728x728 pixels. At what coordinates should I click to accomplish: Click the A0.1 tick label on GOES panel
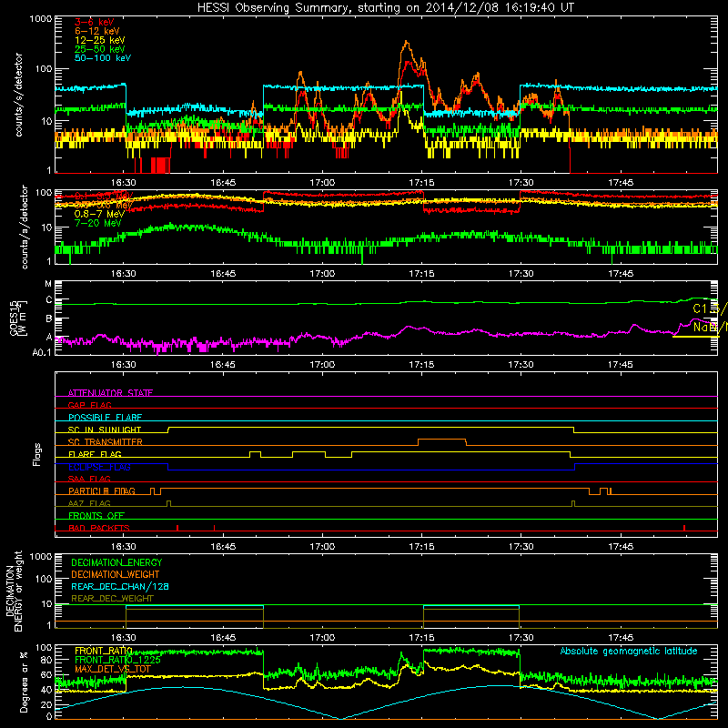tap(42, 353)
